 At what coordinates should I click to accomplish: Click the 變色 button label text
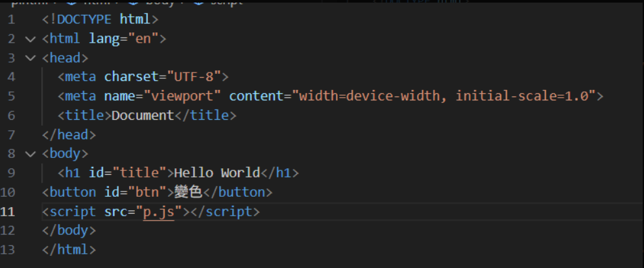(x=188, y=192)
